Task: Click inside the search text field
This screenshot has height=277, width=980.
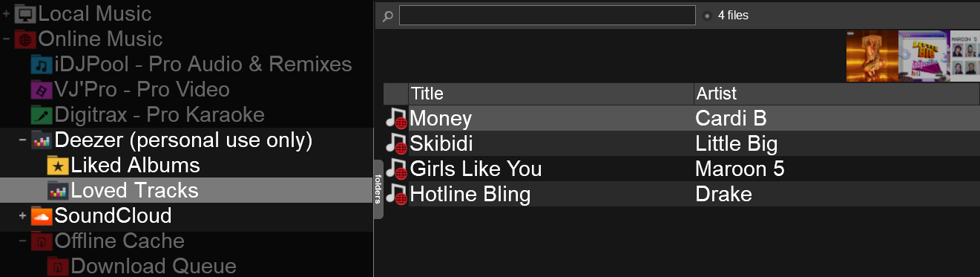Action: click(x=547, y=16)
